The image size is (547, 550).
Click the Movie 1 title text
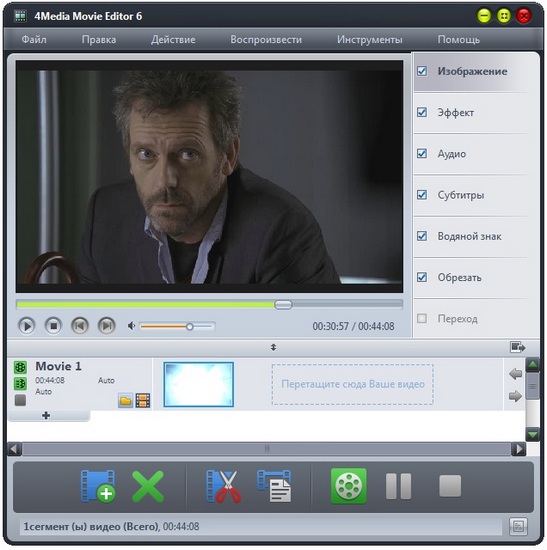[x=58, y=366]
